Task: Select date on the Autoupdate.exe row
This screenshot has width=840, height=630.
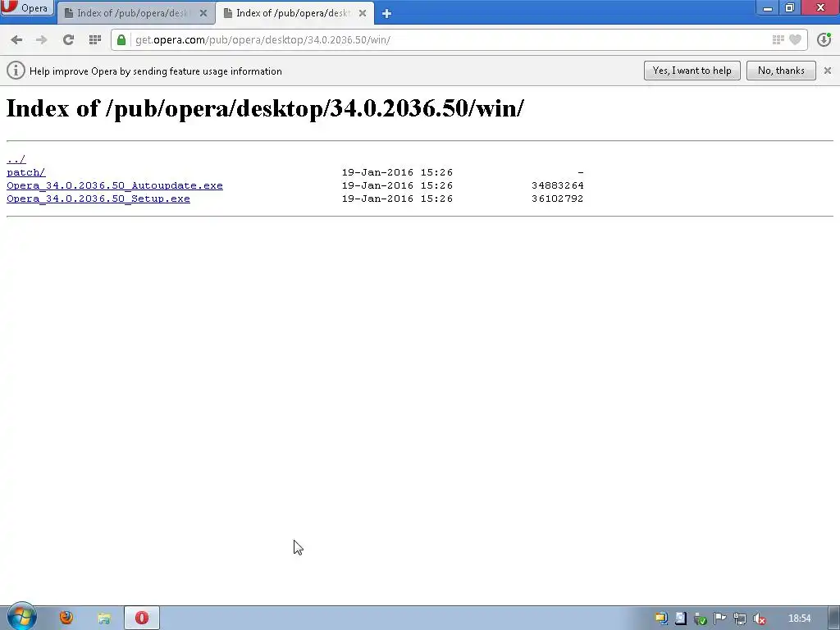Action: pyautogui.click(x=398, y=185)
